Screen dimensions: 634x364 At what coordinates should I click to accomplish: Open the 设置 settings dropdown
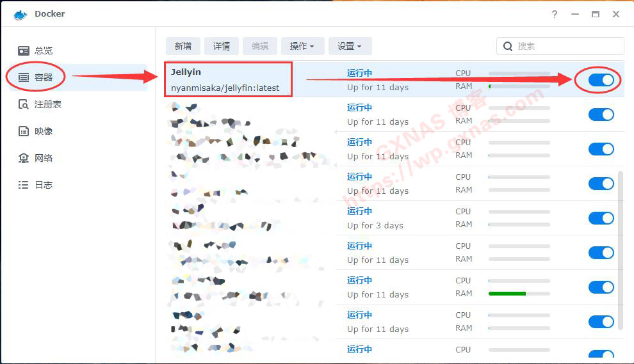[x=350, y=46]
